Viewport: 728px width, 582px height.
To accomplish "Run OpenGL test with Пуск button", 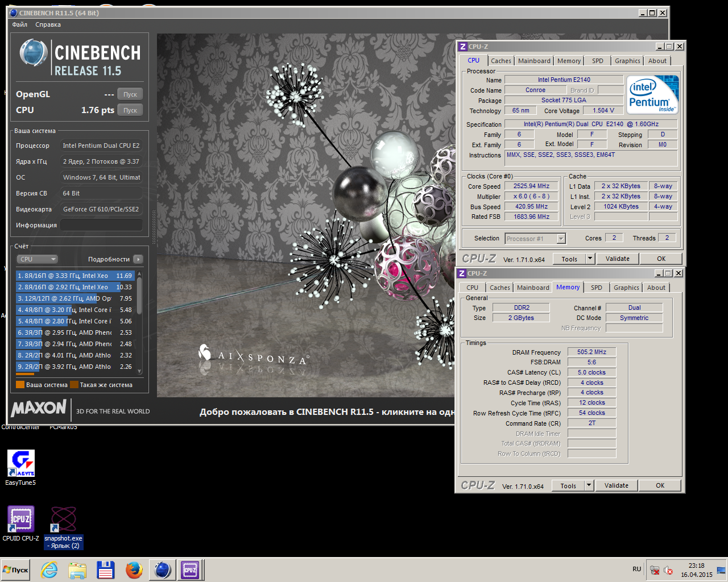I will tap(130, 94).
